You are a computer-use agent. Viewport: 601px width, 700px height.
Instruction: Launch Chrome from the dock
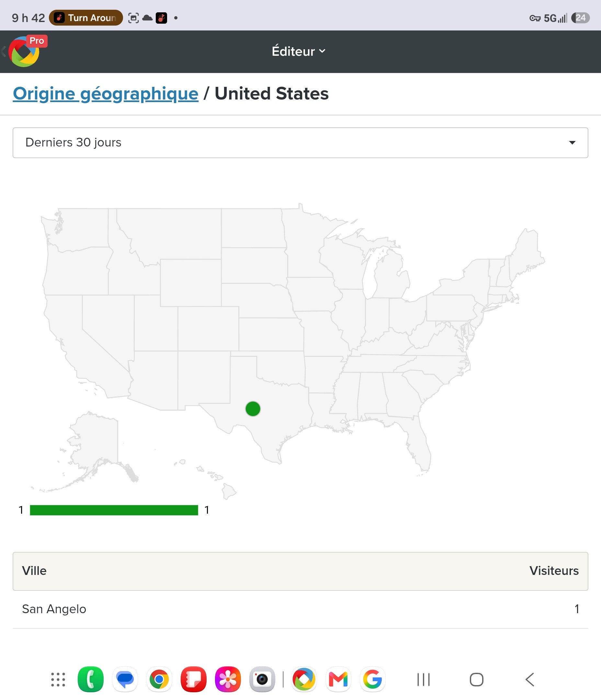point(159,679)
